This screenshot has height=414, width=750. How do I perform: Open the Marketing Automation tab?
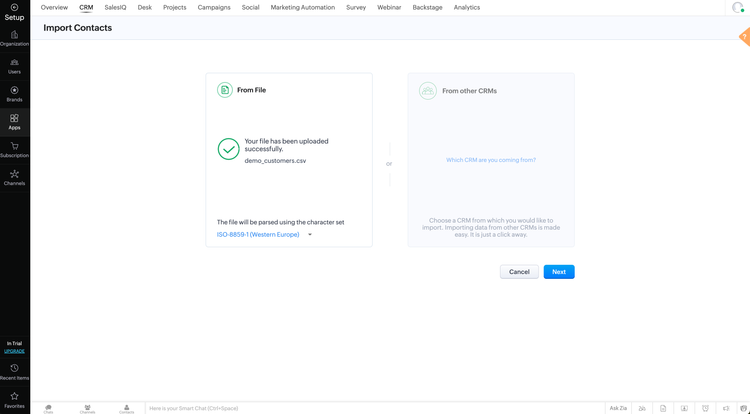pos(303,7)
